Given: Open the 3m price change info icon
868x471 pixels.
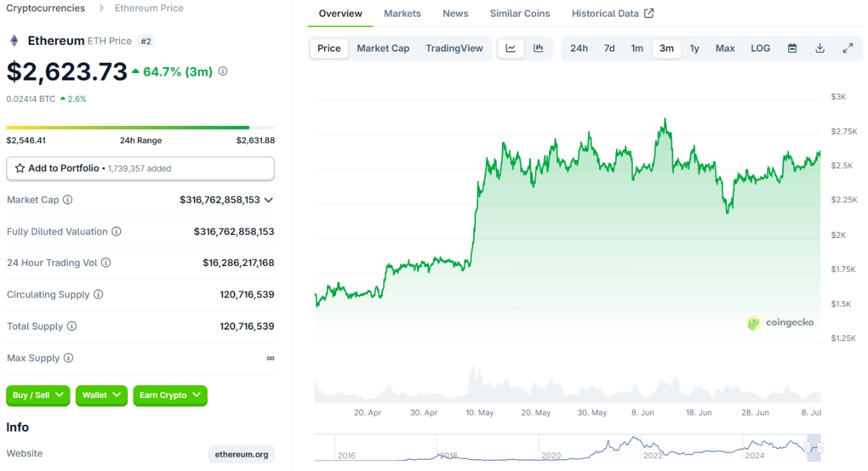Looking at the screenshot, I should coord(223,71).
